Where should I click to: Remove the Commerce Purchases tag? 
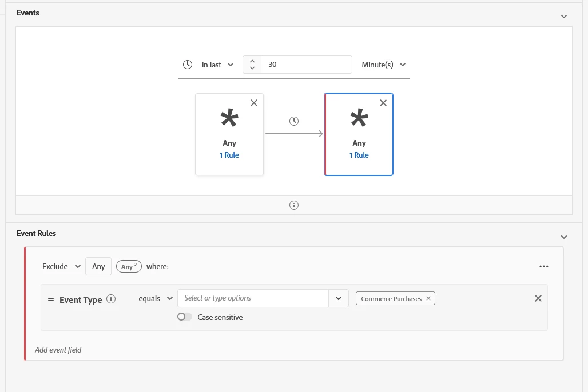pos(428,298)
